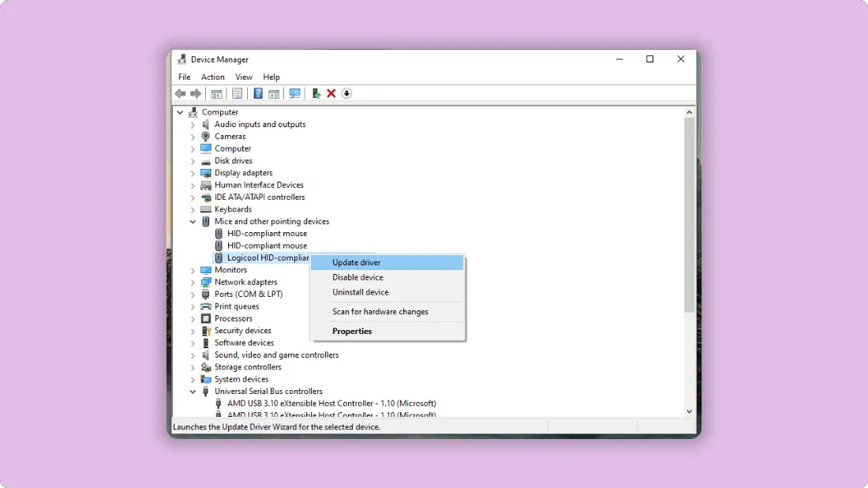Collapse the root Computer node
The image size is (868, 488).
180,112
